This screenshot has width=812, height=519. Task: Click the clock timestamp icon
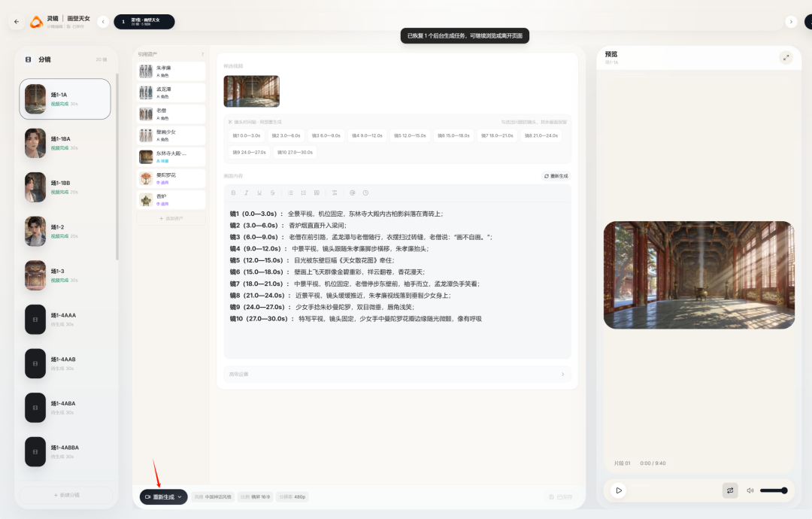(x=365, y=193)
